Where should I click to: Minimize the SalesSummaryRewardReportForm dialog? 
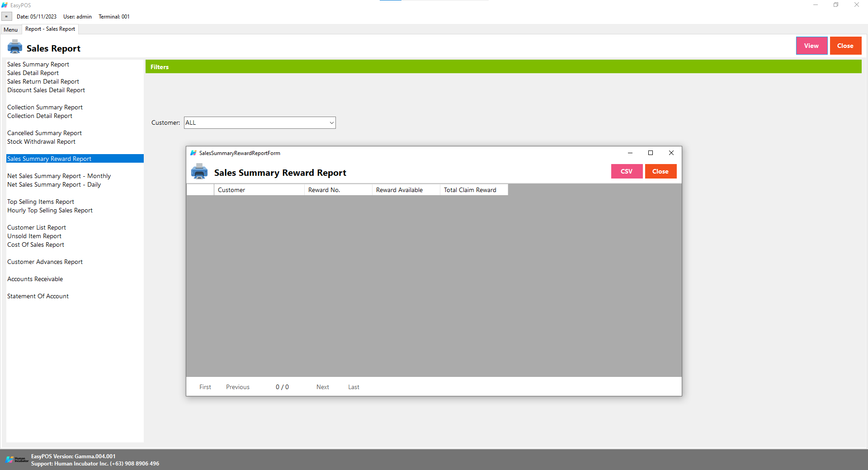coord(630,153)
